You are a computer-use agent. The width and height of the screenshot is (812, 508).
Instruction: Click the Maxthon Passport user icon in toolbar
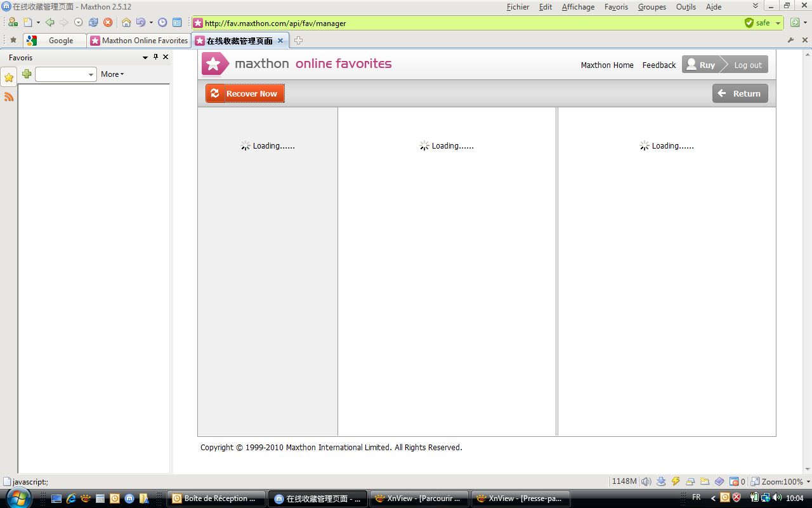[x=13, y=22]
